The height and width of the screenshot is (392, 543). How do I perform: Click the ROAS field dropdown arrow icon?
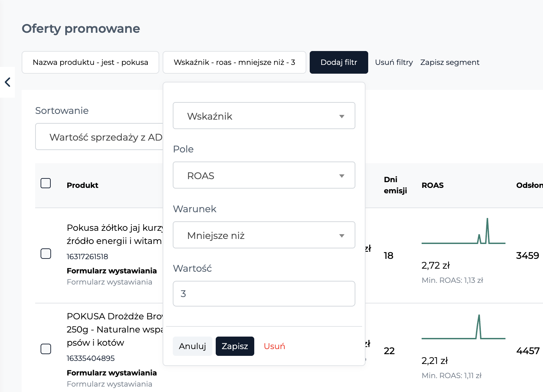point(341,176)
